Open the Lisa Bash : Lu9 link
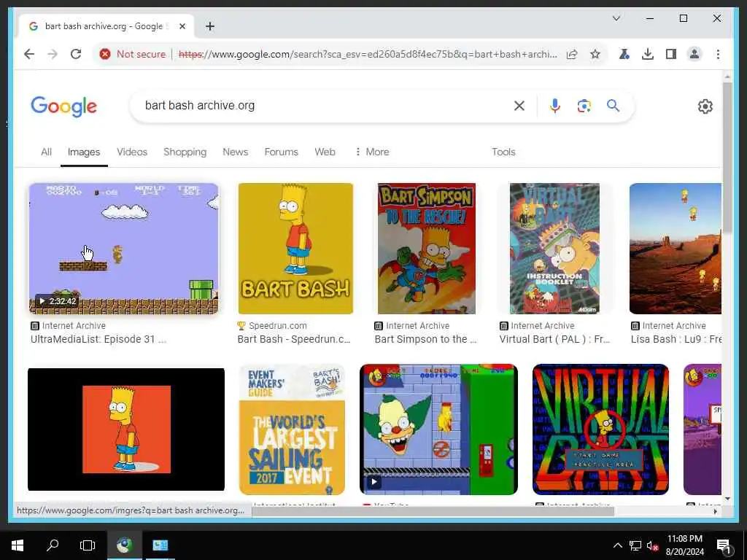 pyautogui.click(x=676, y=339)
